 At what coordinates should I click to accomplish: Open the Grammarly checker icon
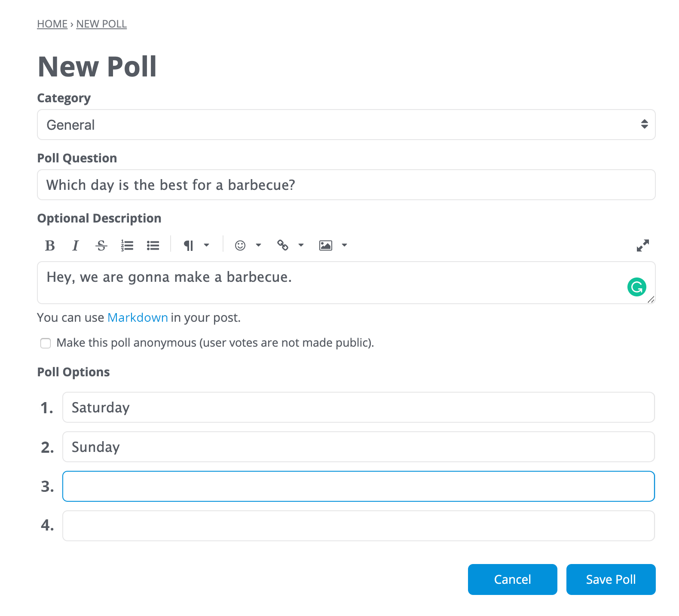click(x=637, y=287)
